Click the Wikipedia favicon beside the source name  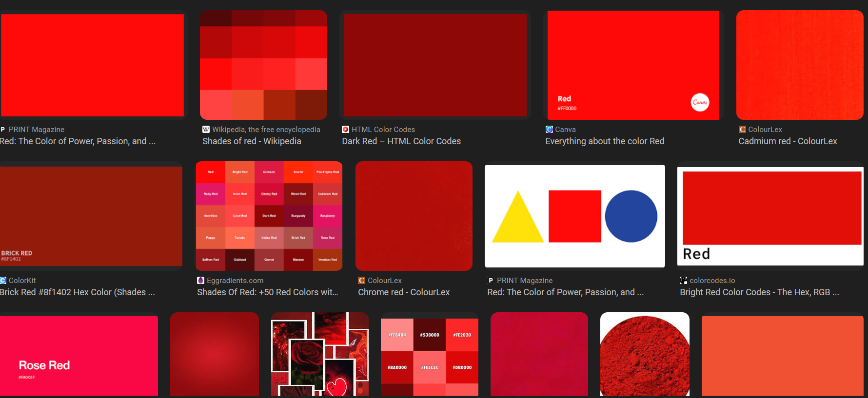(206, 130)
